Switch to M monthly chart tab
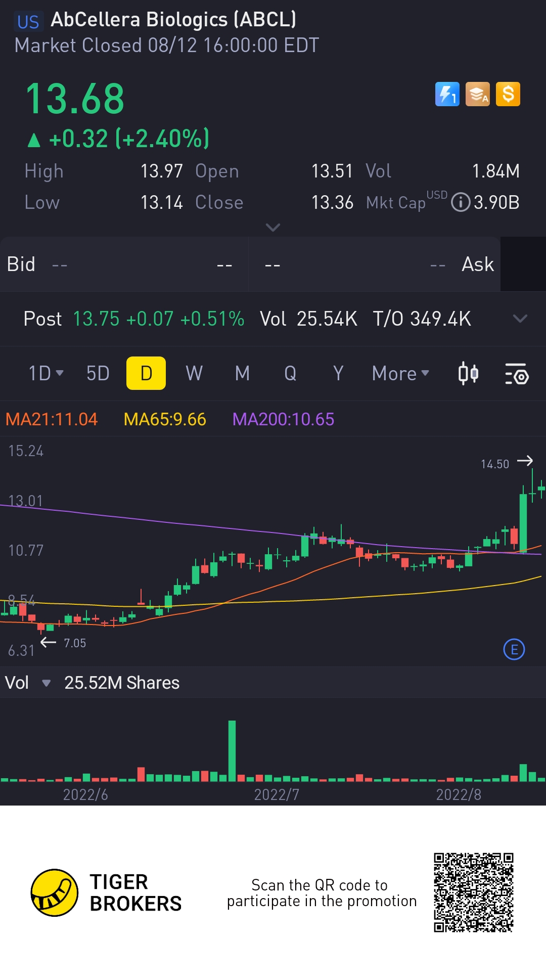546x980 pixels. pyautogui.click(x=243, y=373)
